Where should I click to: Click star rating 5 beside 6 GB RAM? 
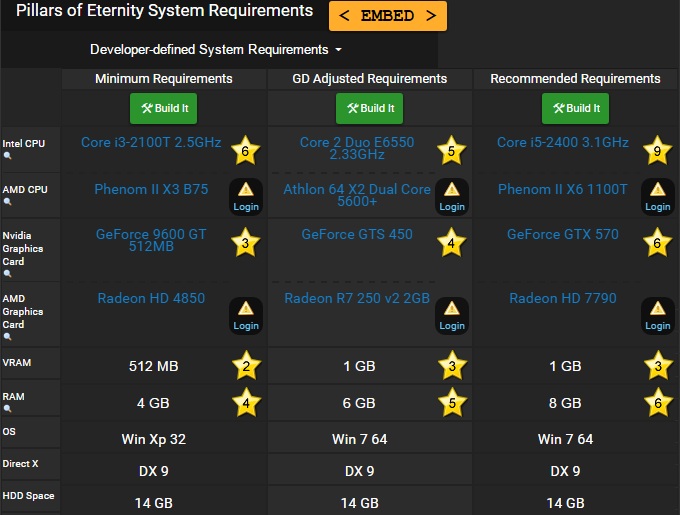tap(452, 402)
